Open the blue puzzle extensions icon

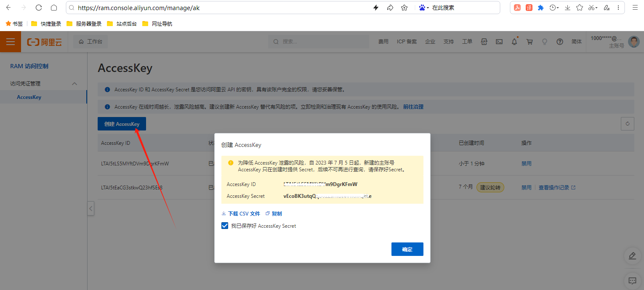click(x=541, y=8)
